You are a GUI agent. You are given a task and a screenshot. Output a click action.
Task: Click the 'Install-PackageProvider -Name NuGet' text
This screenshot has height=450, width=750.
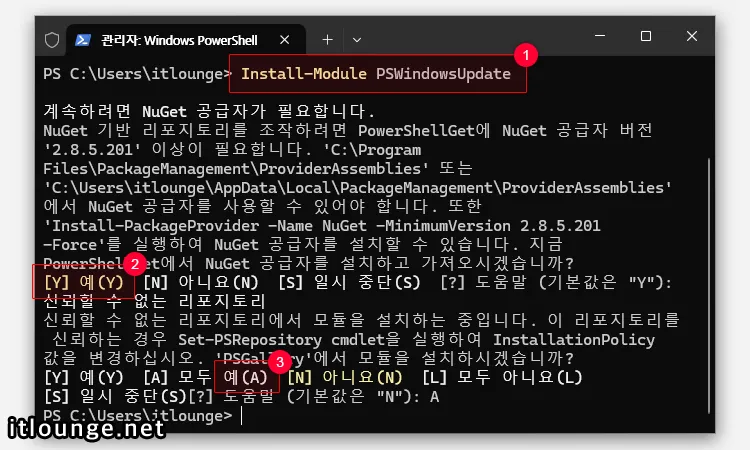[x=206, y=226]
